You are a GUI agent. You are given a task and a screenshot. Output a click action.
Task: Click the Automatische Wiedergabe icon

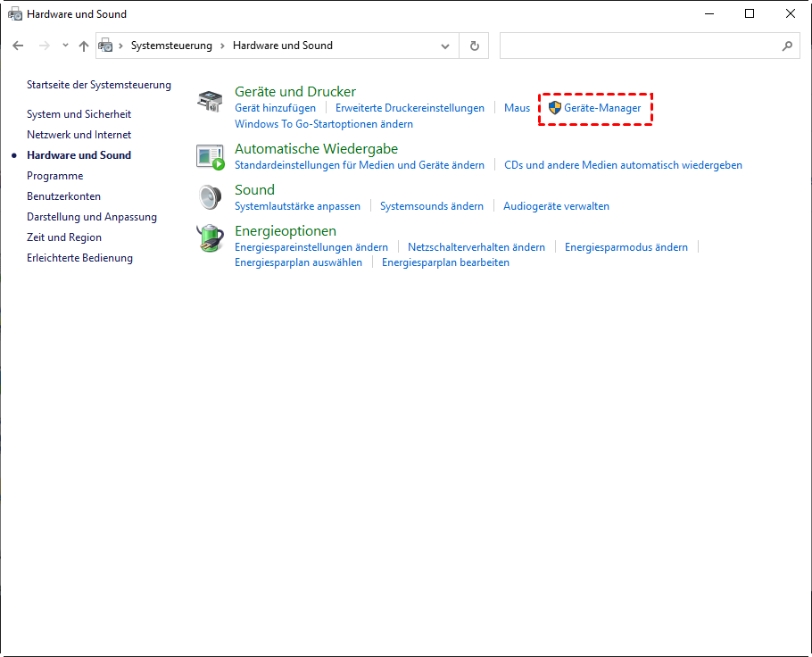coord(211,157)
